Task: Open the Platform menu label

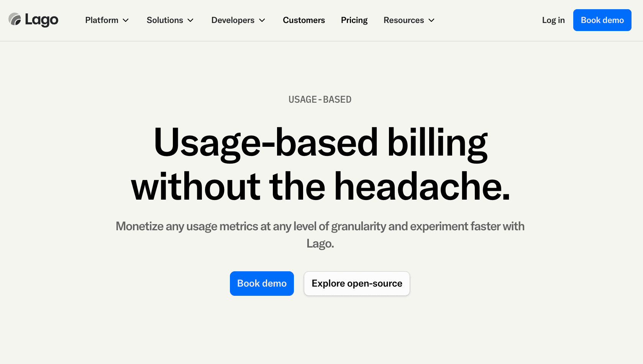Action: pyautogui.click(x=102, y=20)
